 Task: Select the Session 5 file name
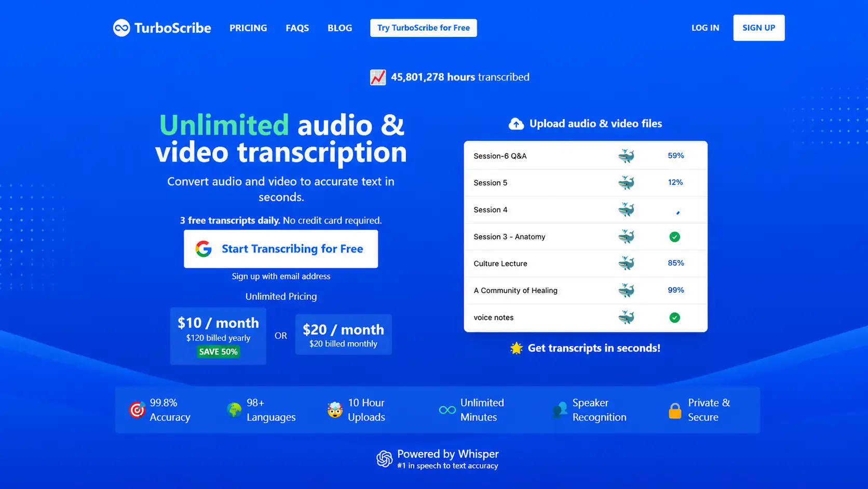(490, 183)
